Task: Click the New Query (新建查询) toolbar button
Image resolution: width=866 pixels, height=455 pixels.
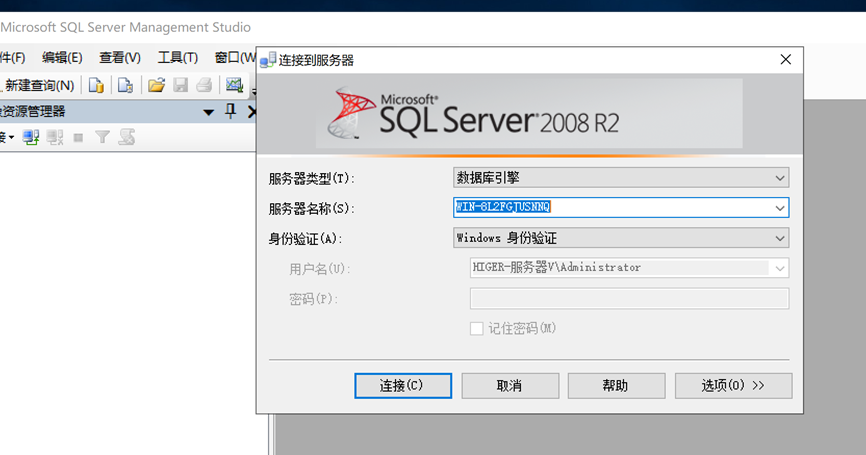Action: click(x=38, y=86)
